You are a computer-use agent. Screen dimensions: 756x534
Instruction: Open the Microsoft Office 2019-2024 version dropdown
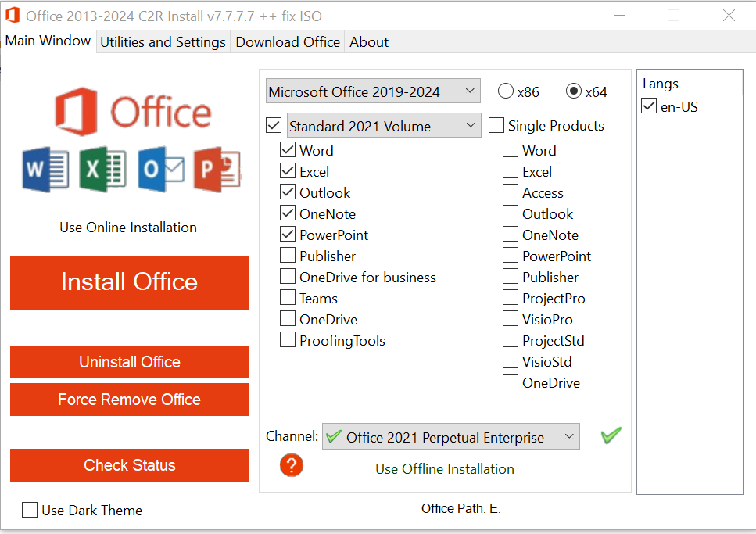coord(373,91)
